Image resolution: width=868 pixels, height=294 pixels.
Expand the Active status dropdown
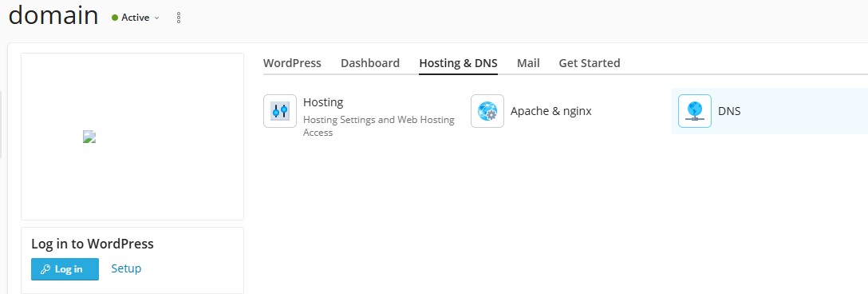point(136,18)
